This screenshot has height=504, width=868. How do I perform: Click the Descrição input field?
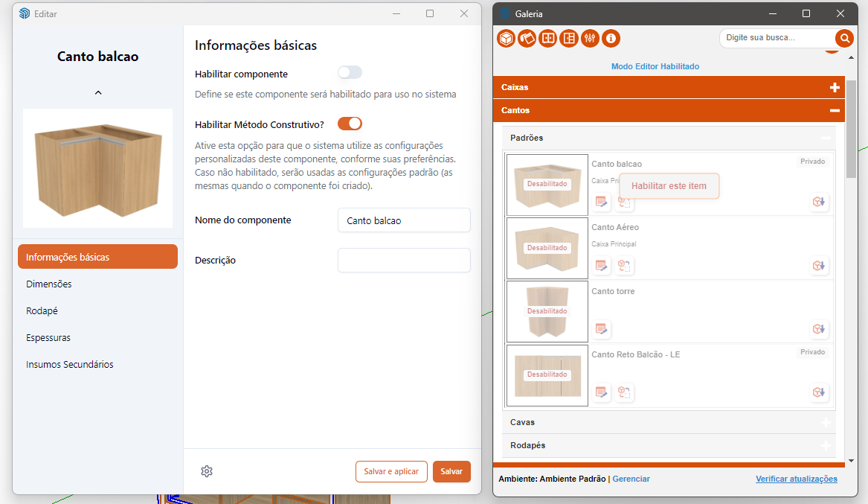pyautogui.click(x=404, y=261)
